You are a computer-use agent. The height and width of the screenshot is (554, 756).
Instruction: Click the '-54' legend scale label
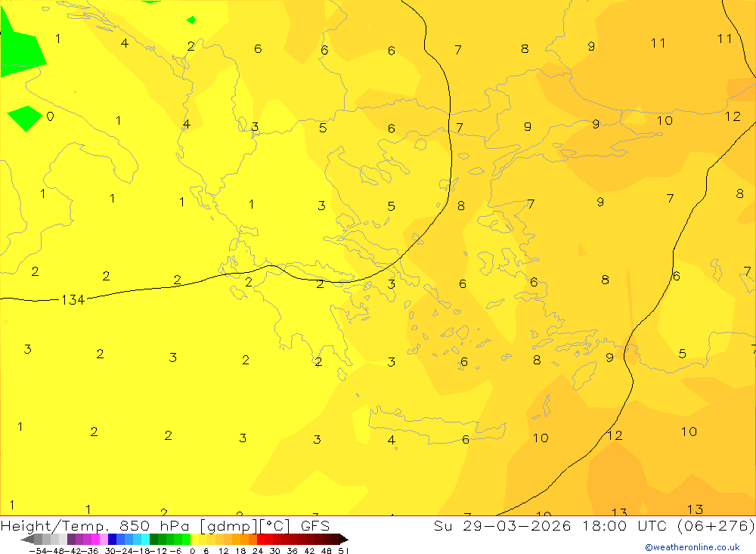click(x=39, y=551)
